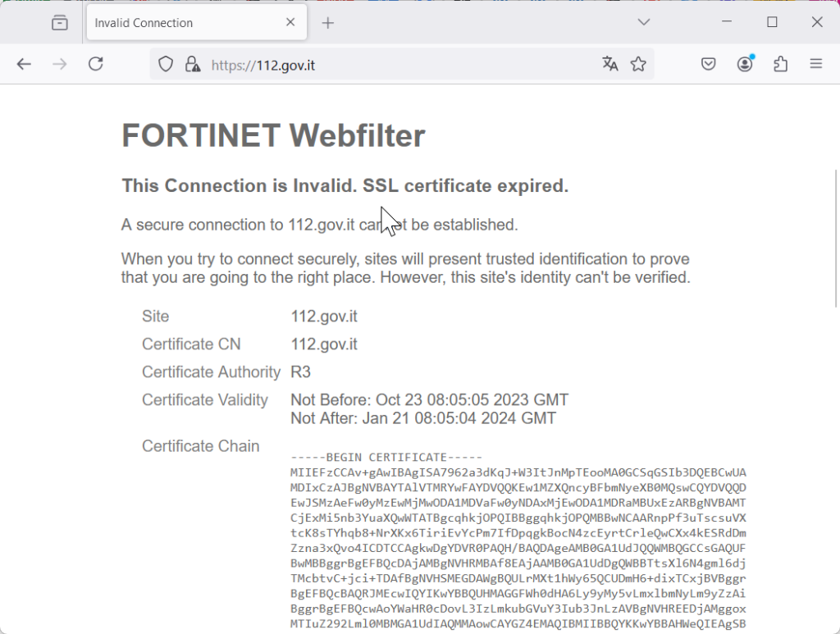Open the Extensions panel
840x634 pixels.
coord(780,65)
